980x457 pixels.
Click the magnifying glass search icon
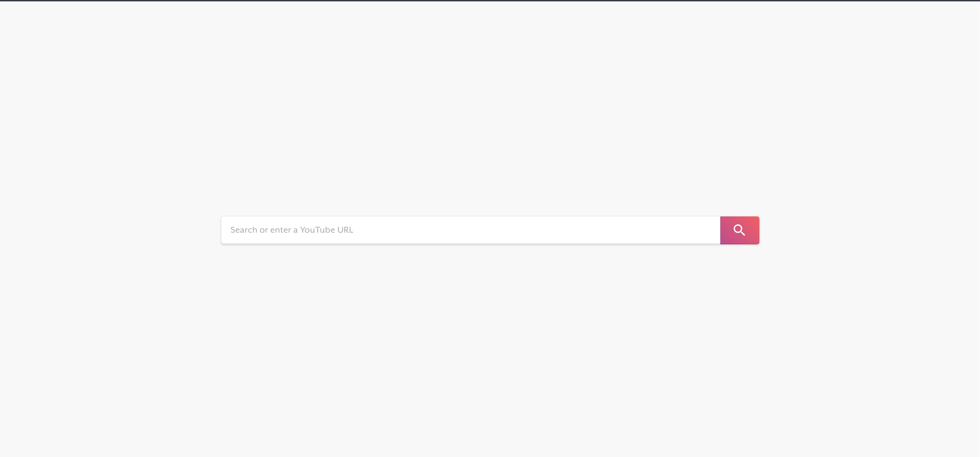tap(739, 230)
